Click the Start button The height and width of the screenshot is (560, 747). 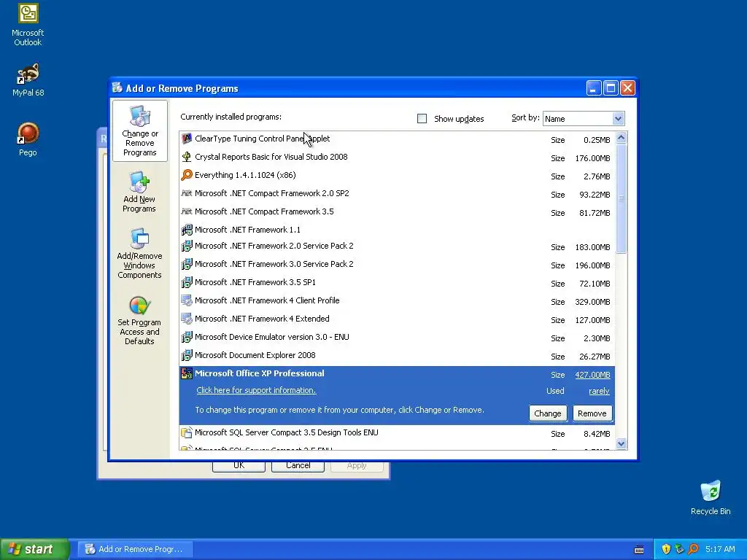point(34,549)
